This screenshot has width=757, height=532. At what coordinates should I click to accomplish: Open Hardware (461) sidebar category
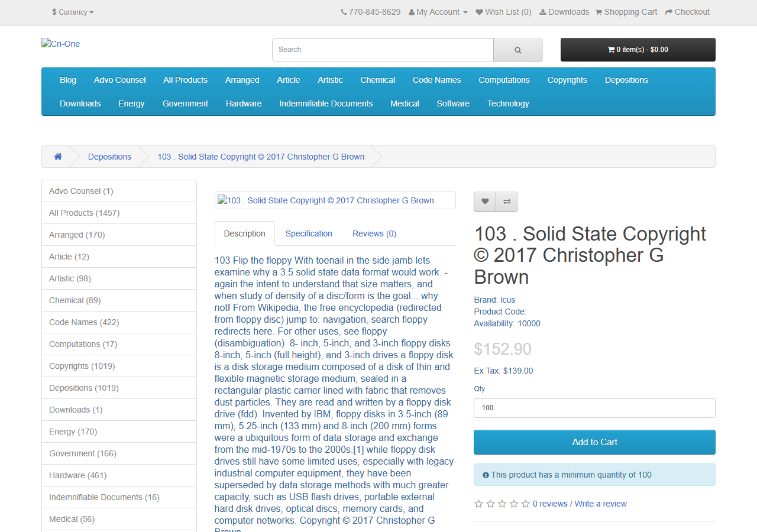[119, 475]
